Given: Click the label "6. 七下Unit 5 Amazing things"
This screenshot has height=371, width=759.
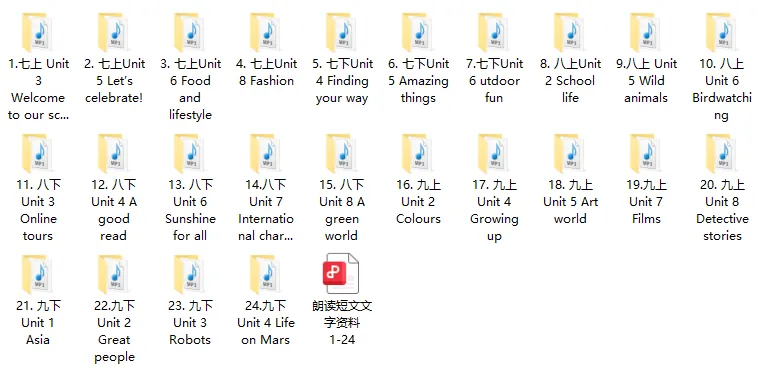Looking at the screenshot, I should [x=418, y=81].
